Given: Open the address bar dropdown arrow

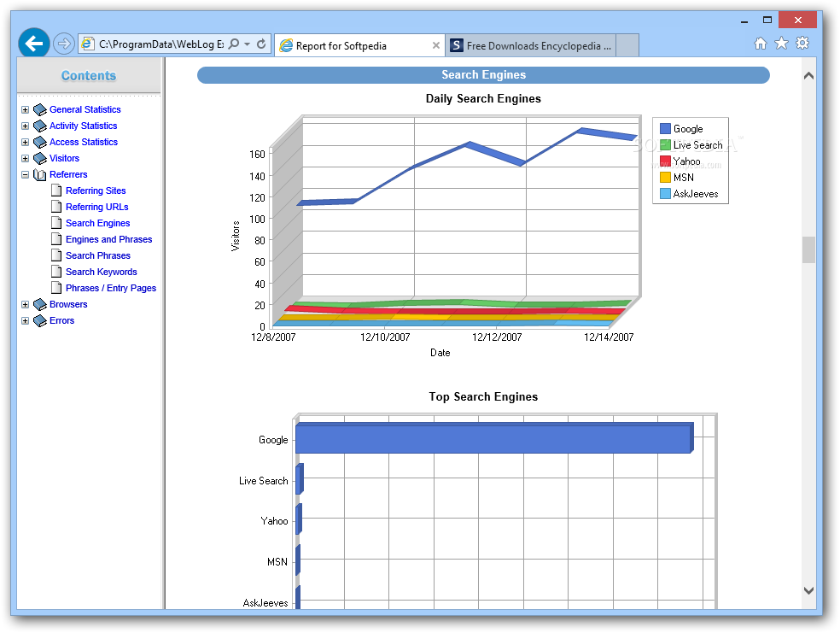Looking at the screenshot, I should coord(247,44).
